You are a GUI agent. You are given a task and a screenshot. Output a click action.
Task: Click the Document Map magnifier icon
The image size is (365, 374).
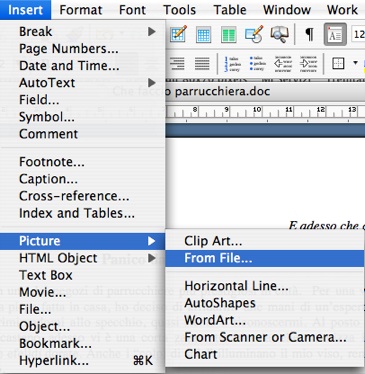(279, 34)
